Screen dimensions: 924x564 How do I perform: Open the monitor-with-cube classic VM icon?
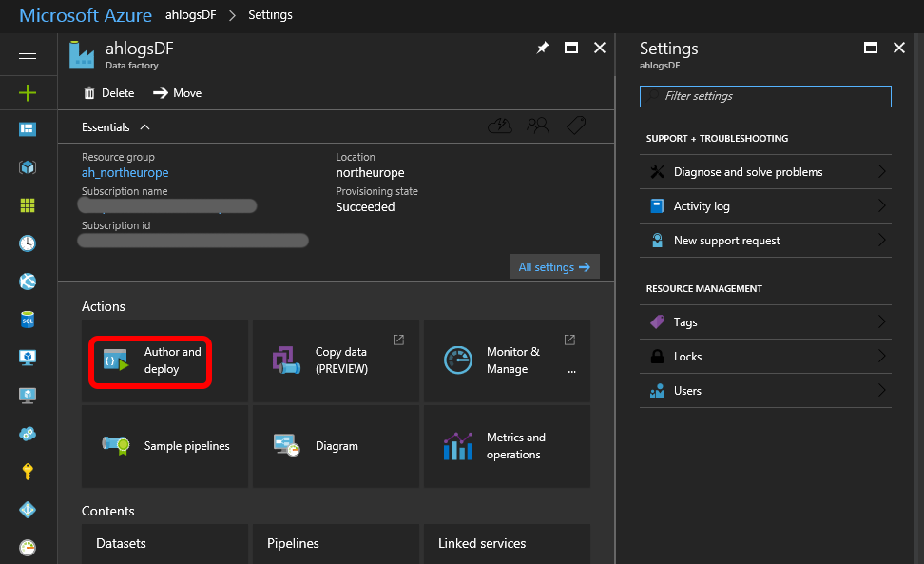[x=28, y=358]
